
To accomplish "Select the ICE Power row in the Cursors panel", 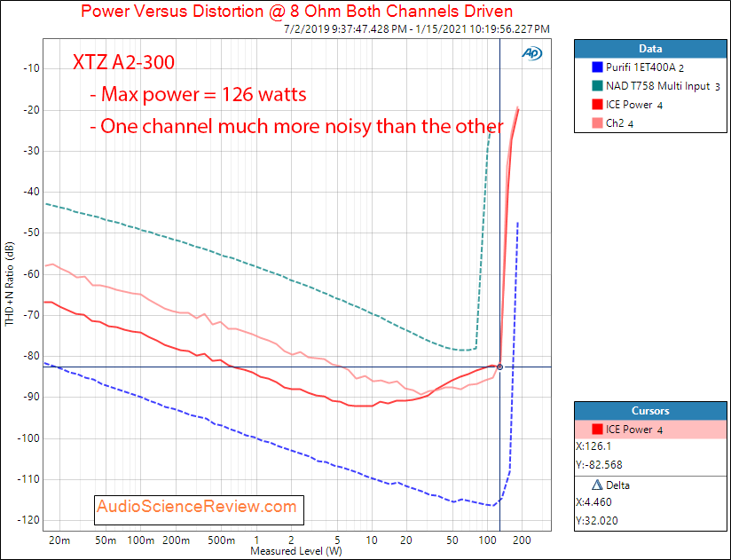I will (650, 430).
